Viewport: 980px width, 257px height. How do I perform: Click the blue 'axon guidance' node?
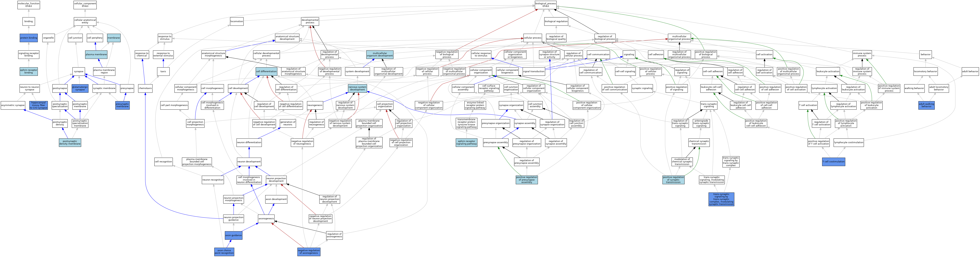233,236
